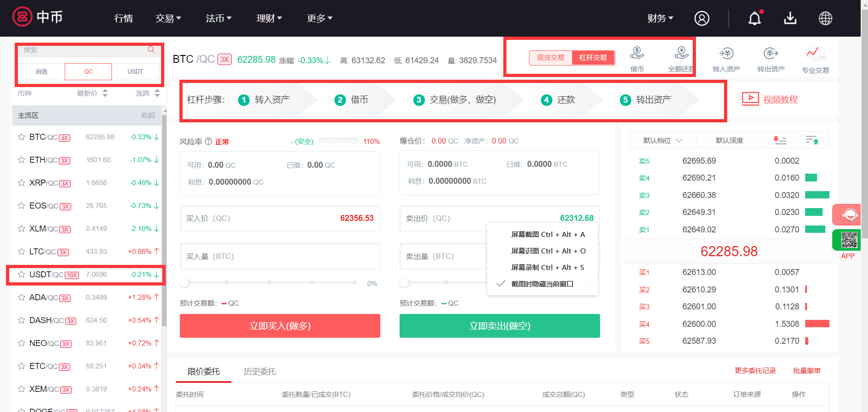The height and width of the screenshot is (412, 868).
Task: Switch to 限价委托 tab
Action: pos(204,371)
